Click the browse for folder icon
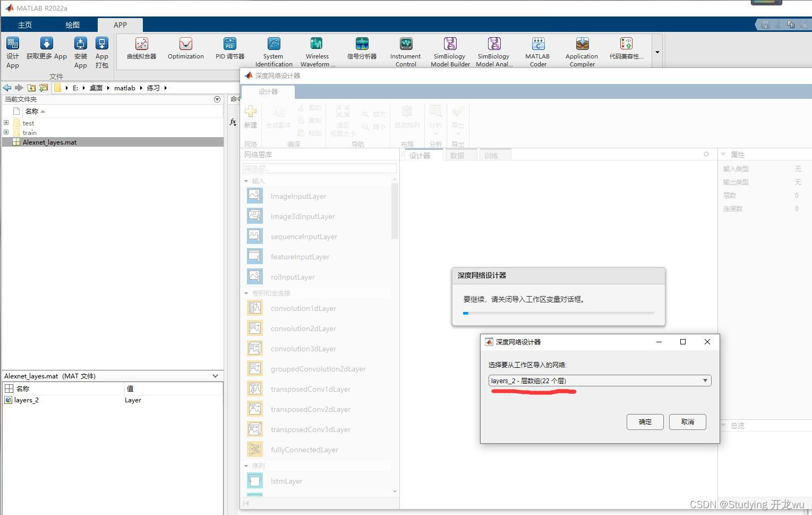Screen dimensions: 812x515 pos(44,88)
